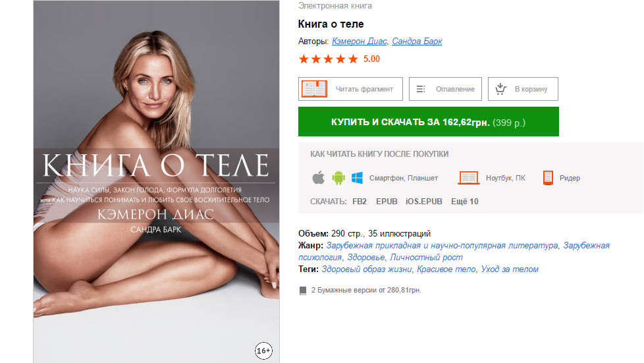The width and height of the screenshot is (644, 363).
Task: Click the Apple platform icon
Action: coord(318,178)
